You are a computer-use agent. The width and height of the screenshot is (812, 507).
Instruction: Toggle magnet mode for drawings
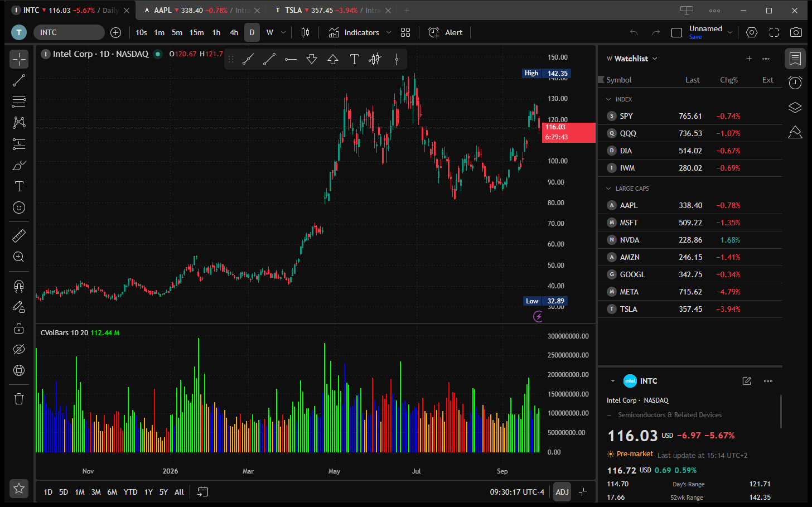tap(19, 286)
